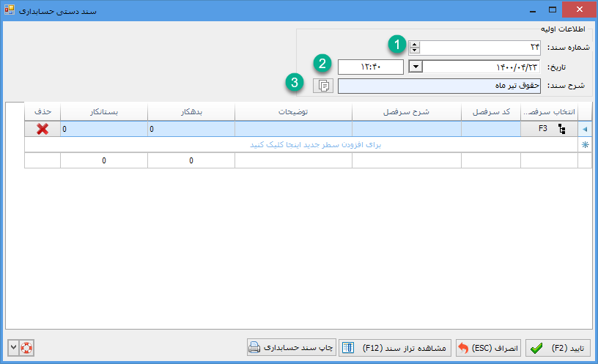Click the حذف column header

point(43,111)
